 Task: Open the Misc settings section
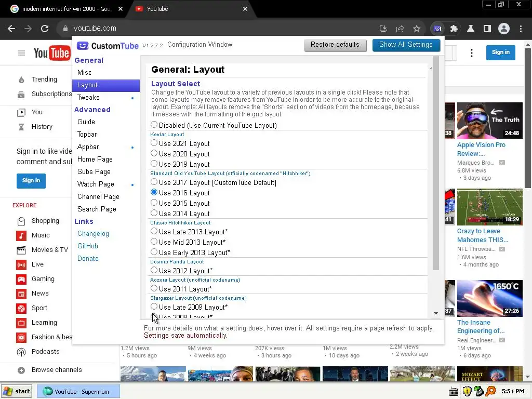(106, 73)
